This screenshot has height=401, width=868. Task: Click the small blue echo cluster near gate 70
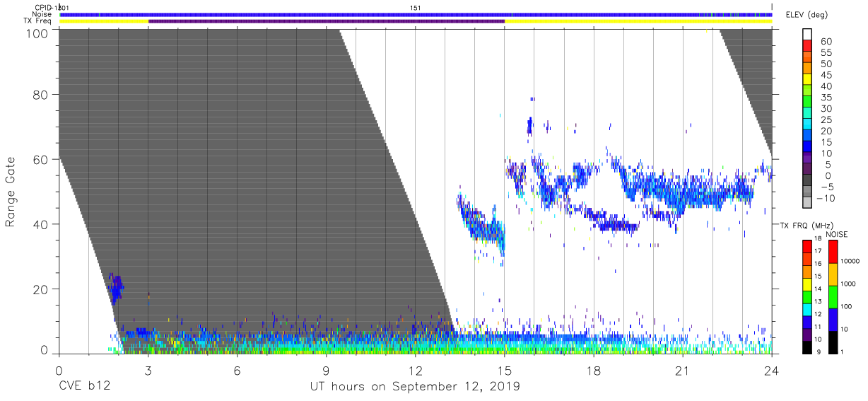[530, 125]
